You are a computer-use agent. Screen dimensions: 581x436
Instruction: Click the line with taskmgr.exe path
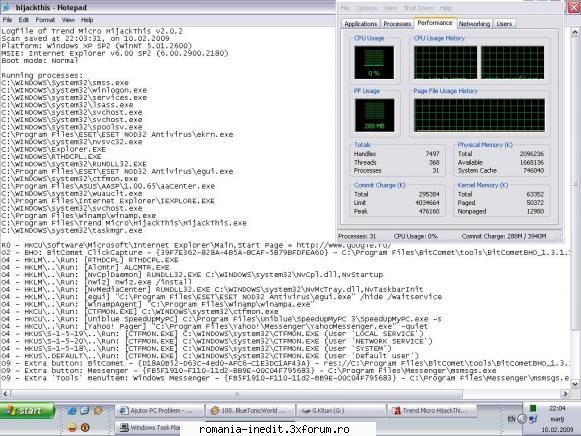click(x=72, y=230)
